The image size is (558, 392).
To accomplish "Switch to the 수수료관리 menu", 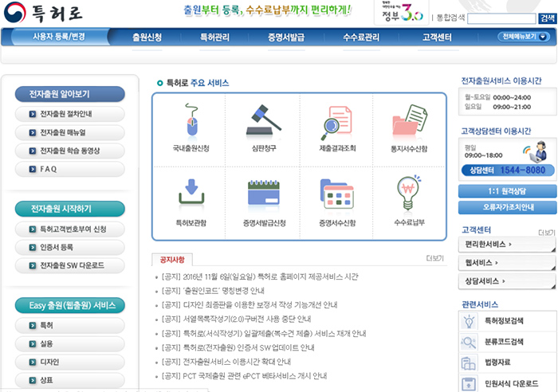I will coord(361,37).
